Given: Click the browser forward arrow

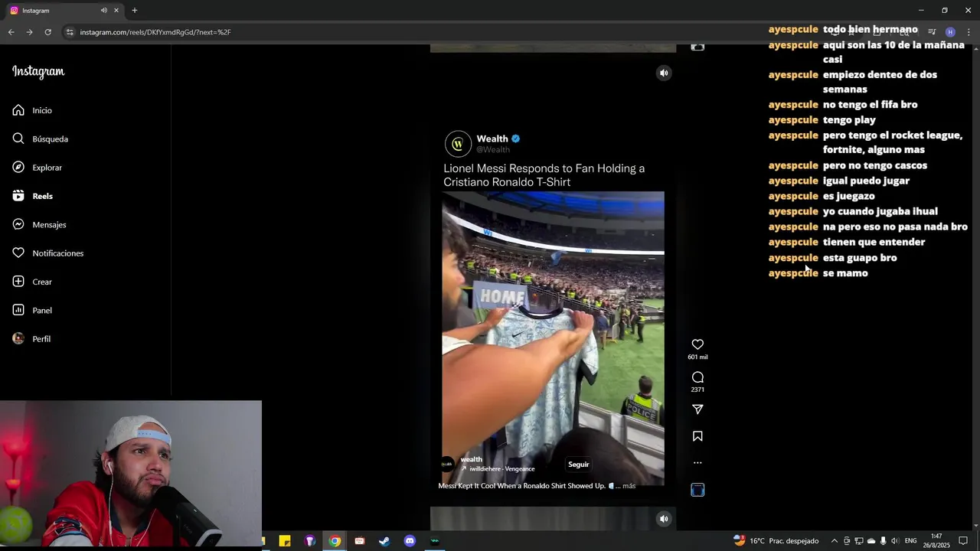Looking at the screenshot, I should click(29, 32).
